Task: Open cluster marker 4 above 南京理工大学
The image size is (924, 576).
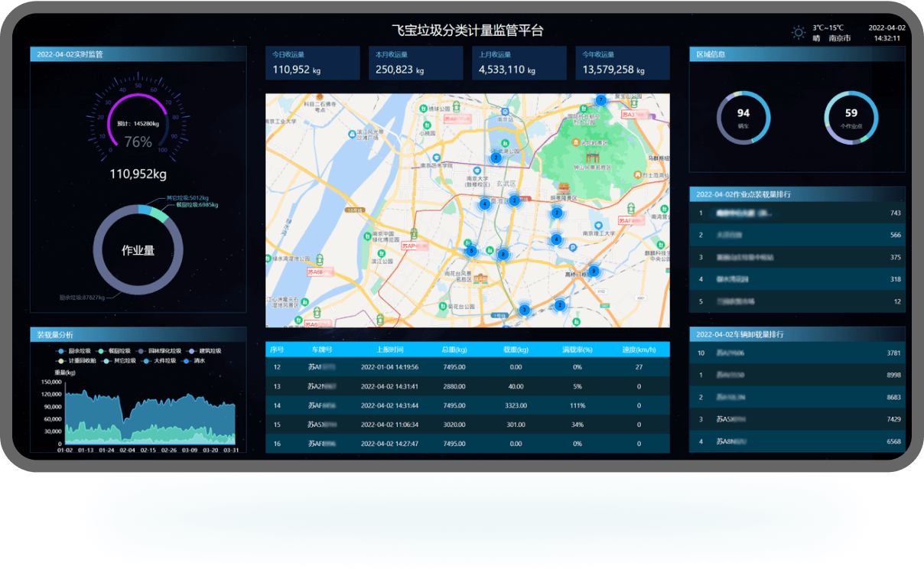Action: [x=556, y=239]
